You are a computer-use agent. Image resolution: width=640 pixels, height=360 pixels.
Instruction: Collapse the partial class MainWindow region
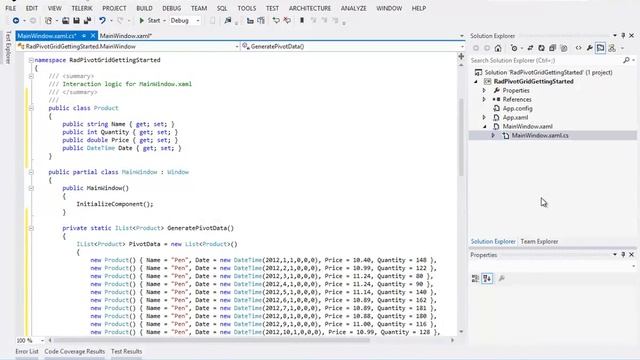point(31,172)
